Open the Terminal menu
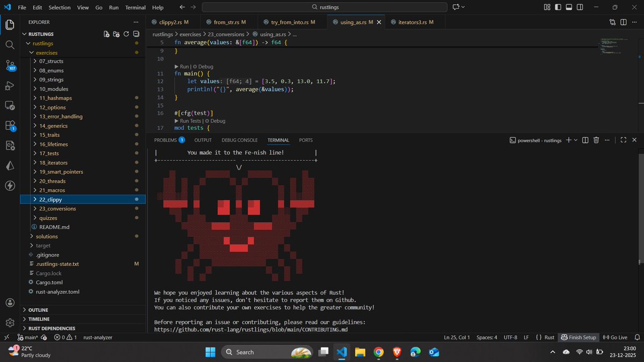Viewport: 644px width, 362px height. click(x=135, y=8)
